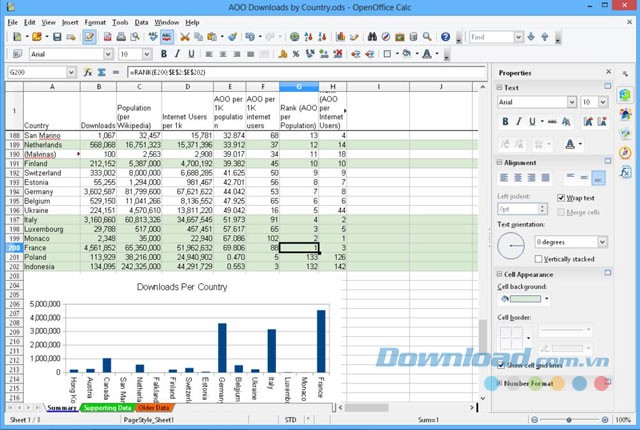The width and height of the screenshot is (640, 430).
Task: Click the Undo icon
Action: pos(249,37)
